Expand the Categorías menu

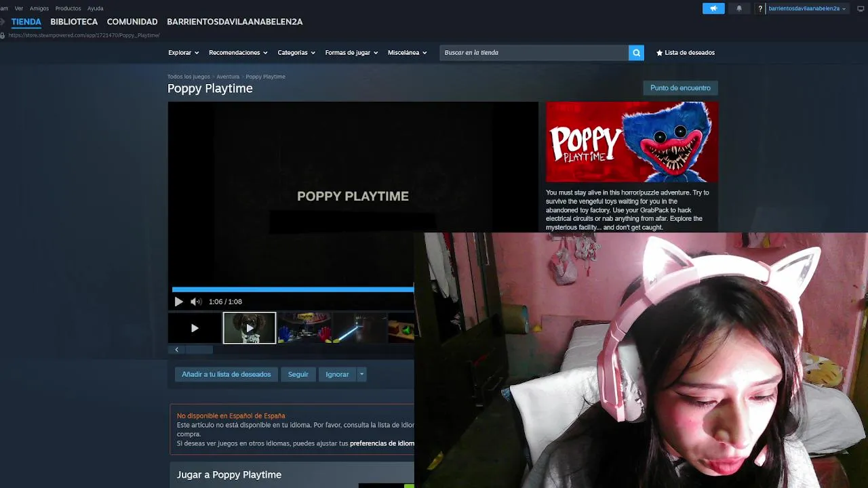coord(296,52)
